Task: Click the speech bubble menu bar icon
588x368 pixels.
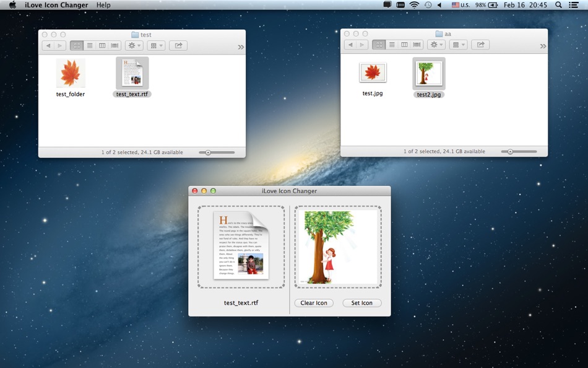Action: (x=387, y=5)
